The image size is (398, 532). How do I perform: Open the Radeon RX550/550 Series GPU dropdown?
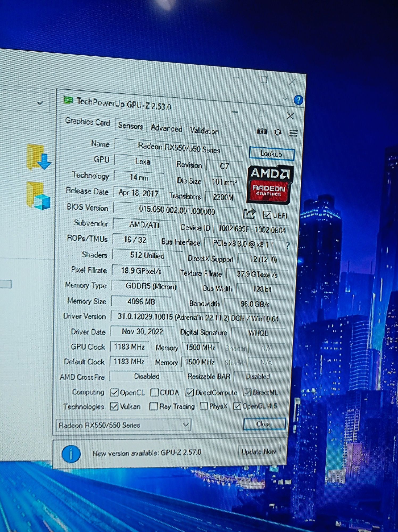pos(124,425)
